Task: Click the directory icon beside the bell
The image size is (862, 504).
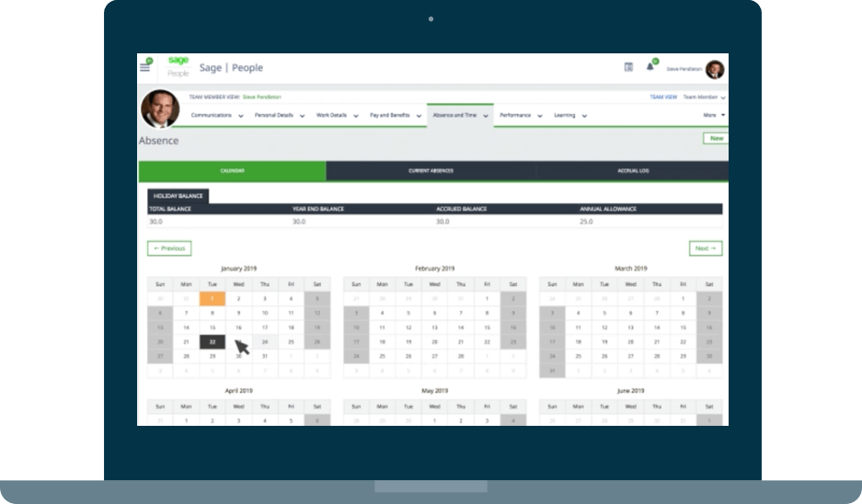Action: point(628,67)
